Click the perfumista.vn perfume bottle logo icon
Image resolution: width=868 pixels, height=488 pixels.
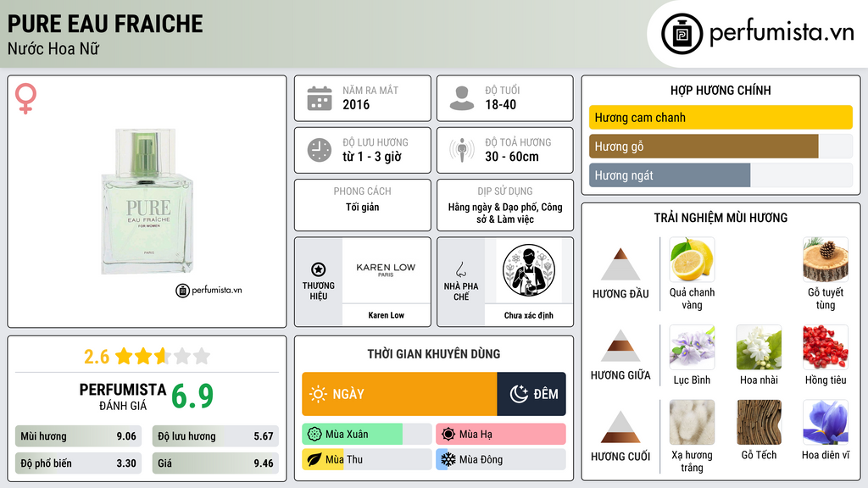[x=682, y=34]
